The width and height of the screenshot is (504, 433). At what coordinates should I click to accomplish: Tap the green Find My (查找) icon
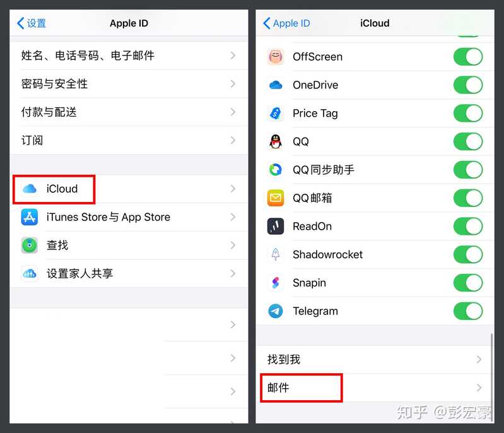(30, 246)
